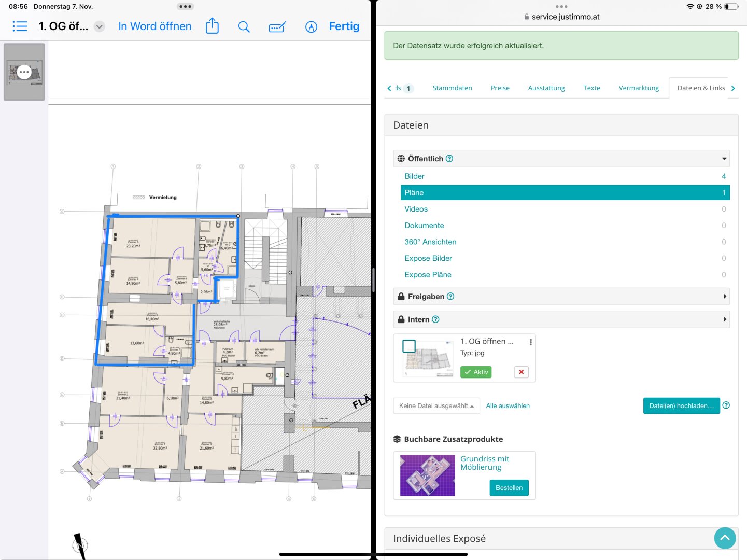Expand the Intern section
The width and height of the screenshot is (747, 560).
(x=561, y=319)
